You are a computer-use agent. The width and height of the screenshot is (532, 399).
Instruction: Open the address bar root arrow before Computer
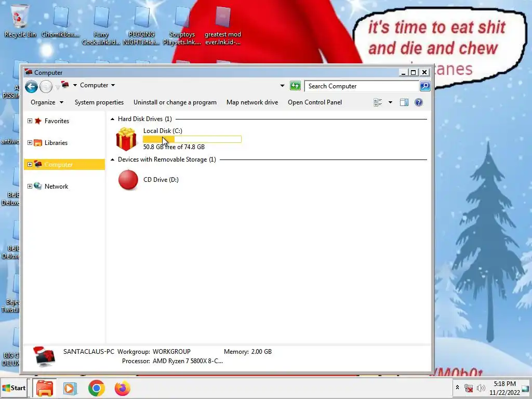75,85
